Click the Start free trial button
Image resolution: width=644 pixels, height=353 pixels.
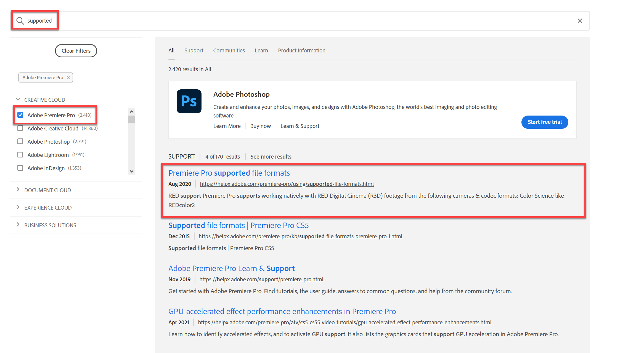[x=544, y=122]
